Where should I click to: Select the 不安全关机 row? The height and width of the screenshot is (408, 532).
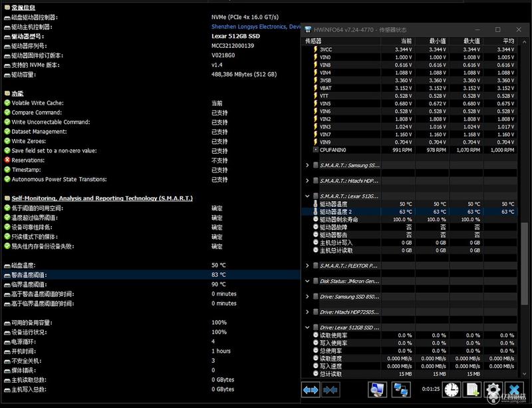pos(151,361)
